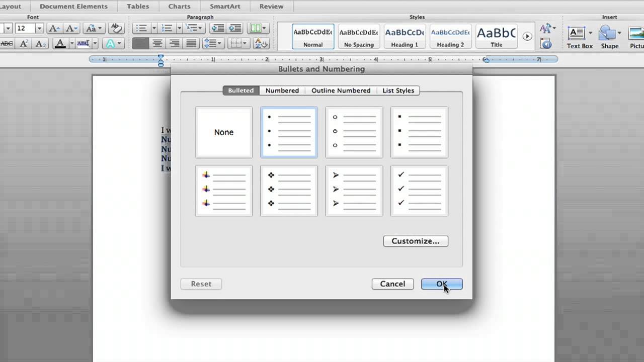
Task: Click the change styles icon
Action: coord(547,29)
